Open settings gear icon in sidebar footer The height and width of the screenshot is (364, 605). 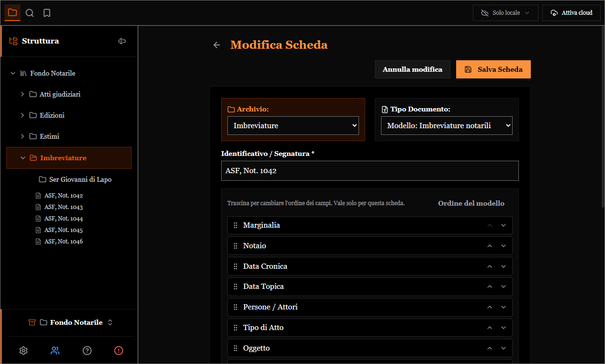click(23, 351)
